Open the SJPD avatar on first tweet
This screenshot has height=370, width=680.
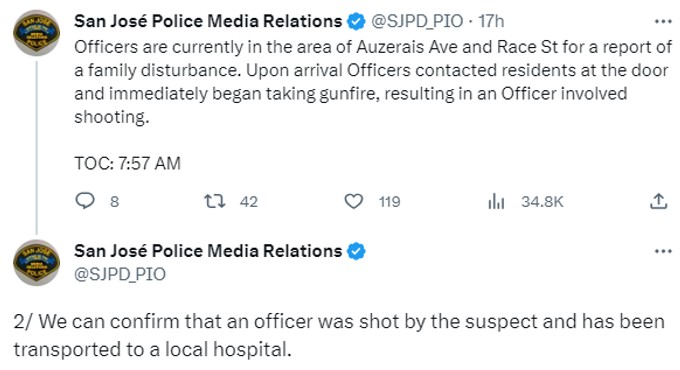36,33
